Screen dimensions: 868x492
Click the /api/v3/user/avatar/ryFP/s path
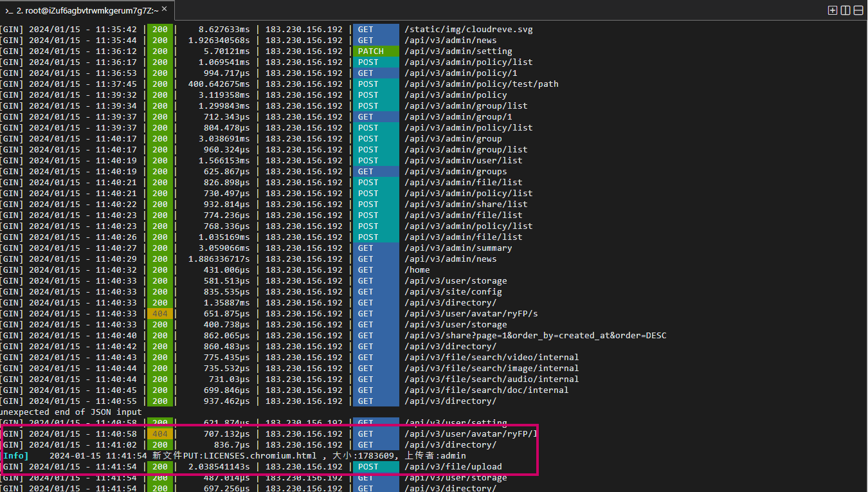tap(471, 314)
